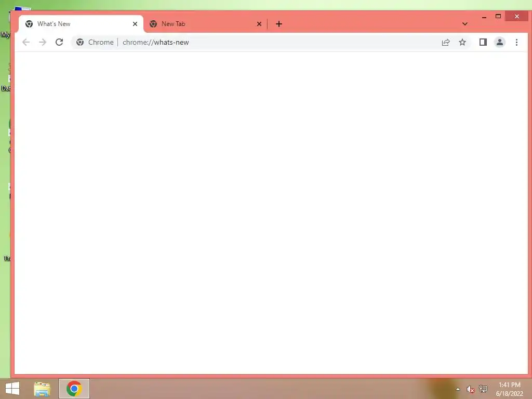Screen dimensions: 532x399
Task: Open the side panel
Action: pos(483,43)
